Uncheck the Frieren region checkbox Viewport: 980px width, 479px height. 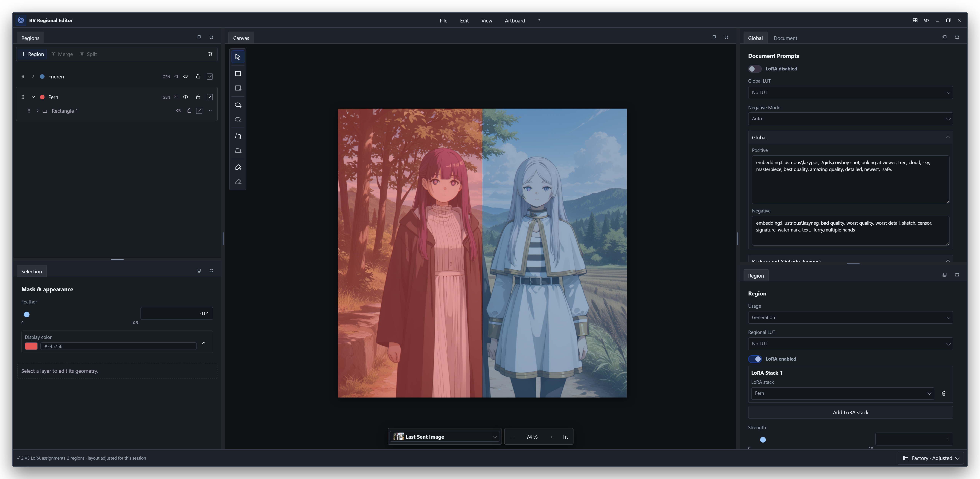point(210,77)
